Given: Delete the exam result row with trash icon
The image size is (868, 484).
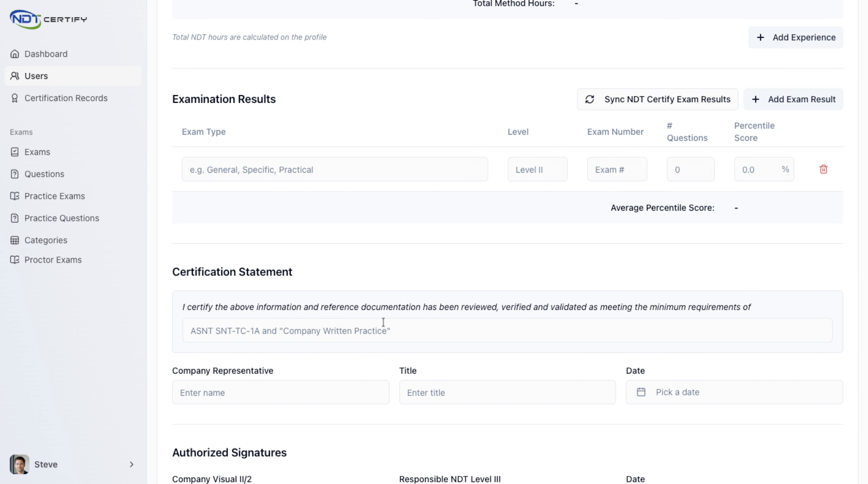Looking at the screenshot, I should pos(823,169).
